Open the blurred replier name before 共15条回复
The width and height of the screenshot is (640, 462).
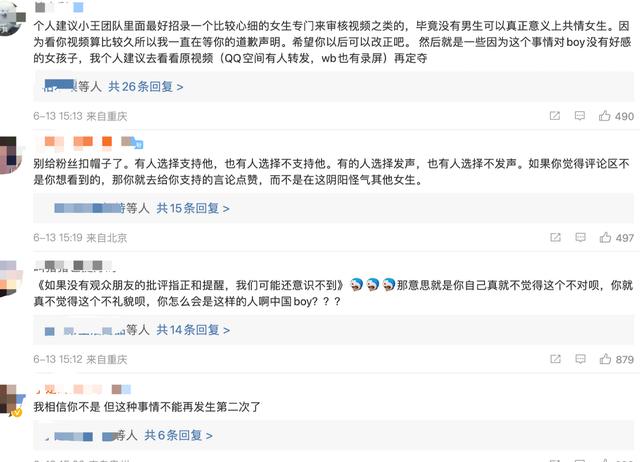pos(90,208)
